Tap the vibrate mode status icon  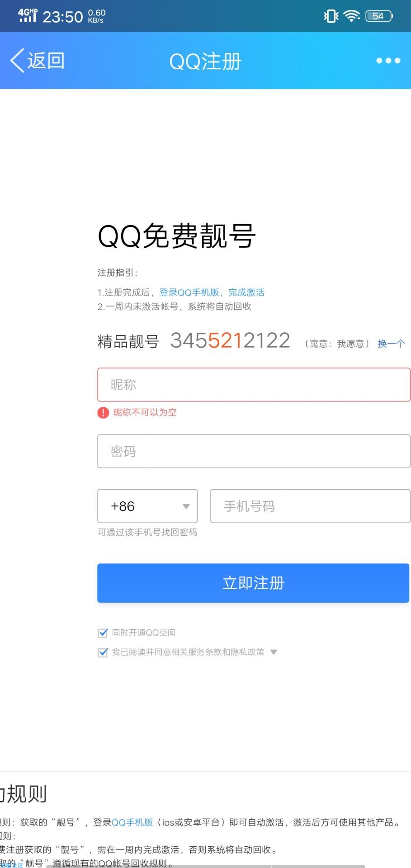331,16
